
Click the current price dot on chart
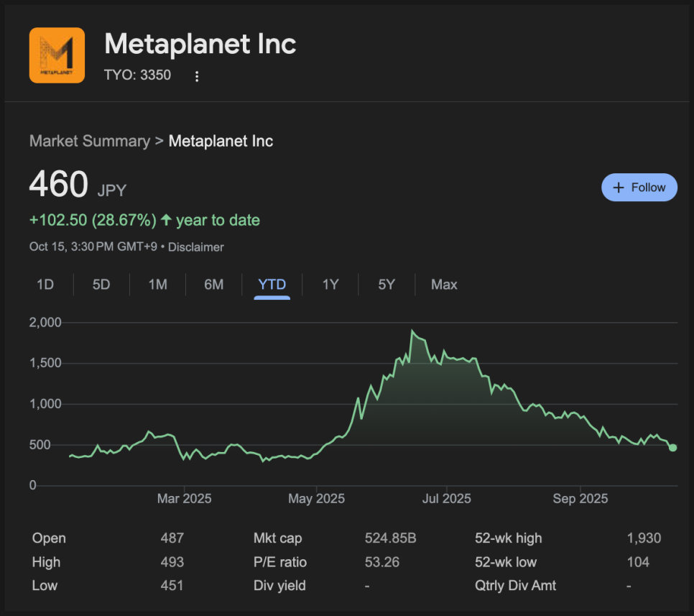click(672, 448)
